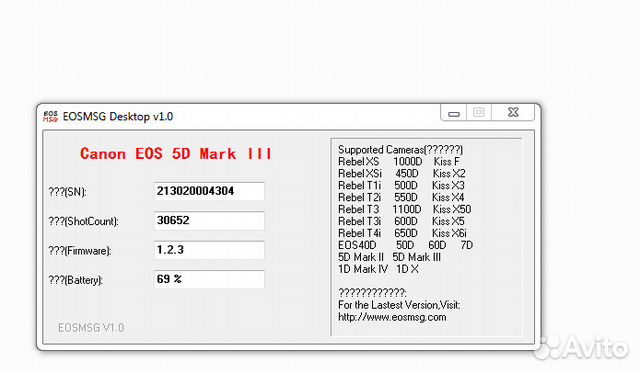Click 1000D in supported cameras list
This screenshot has width=640, height=373.
(407, 162)
